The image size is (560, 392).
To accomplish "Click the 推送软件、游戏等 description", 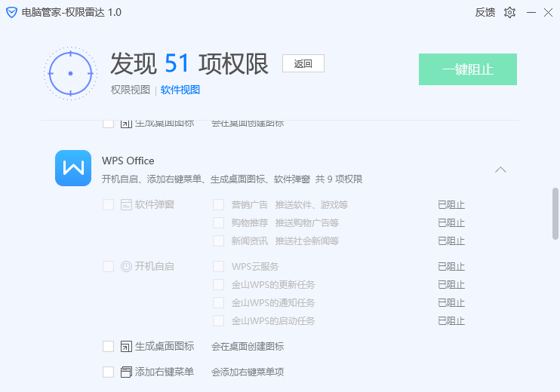I will 312,205.
